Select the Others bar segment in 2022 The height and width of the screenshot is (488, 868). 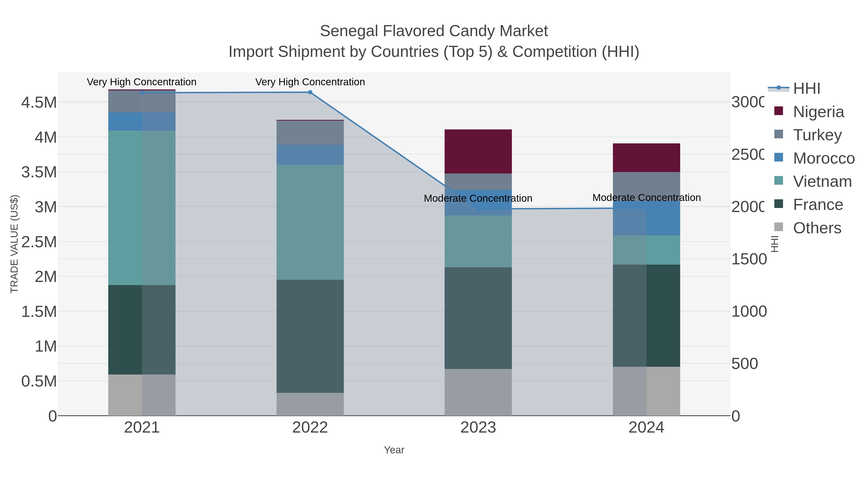(310, 404)
